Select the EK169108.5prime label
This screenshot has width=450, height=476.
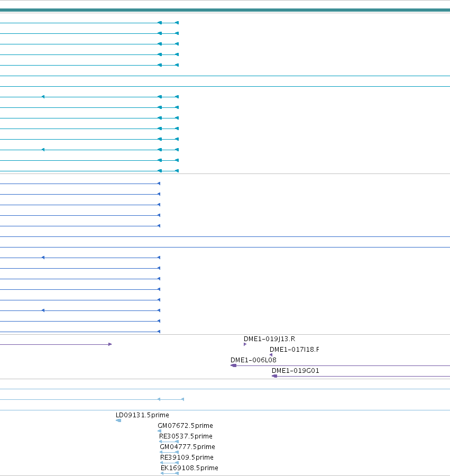[x=189, y=468]
